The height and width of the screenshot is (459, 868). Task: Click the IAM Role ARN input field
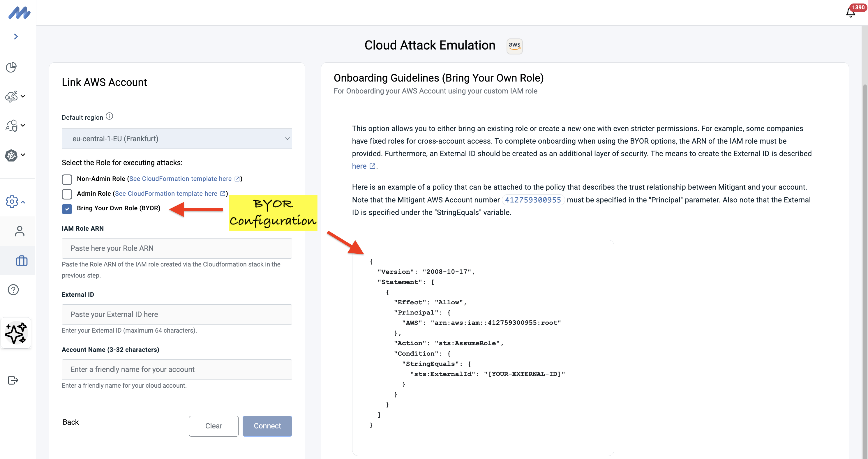pyautogui.click(x=177, y=248)
